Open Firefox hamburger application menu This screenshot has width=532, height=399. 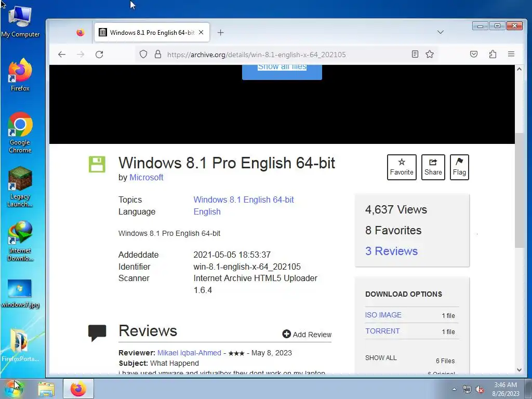[511, 54]
